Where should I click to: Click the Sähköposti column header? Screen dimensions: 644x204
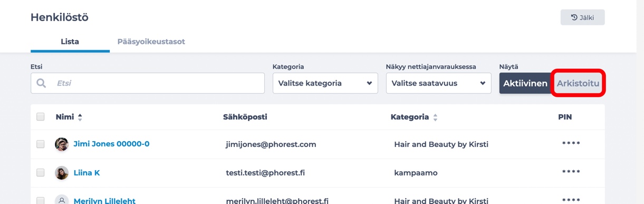[x=245, y=117]
